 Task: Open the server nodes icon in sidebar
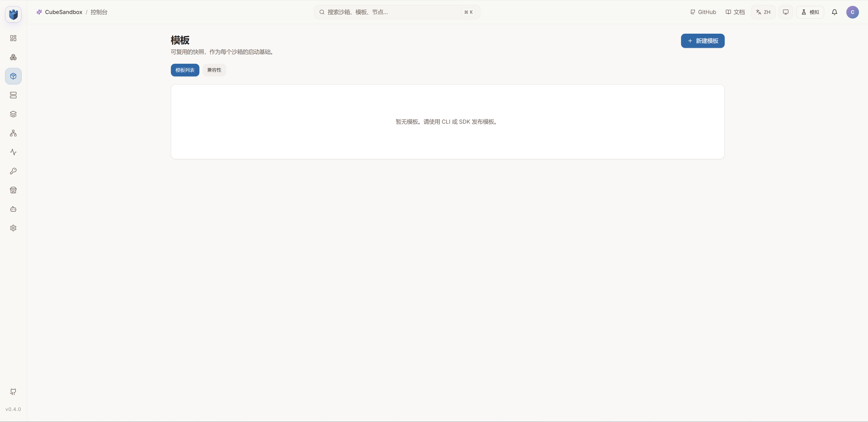(13, 95)
